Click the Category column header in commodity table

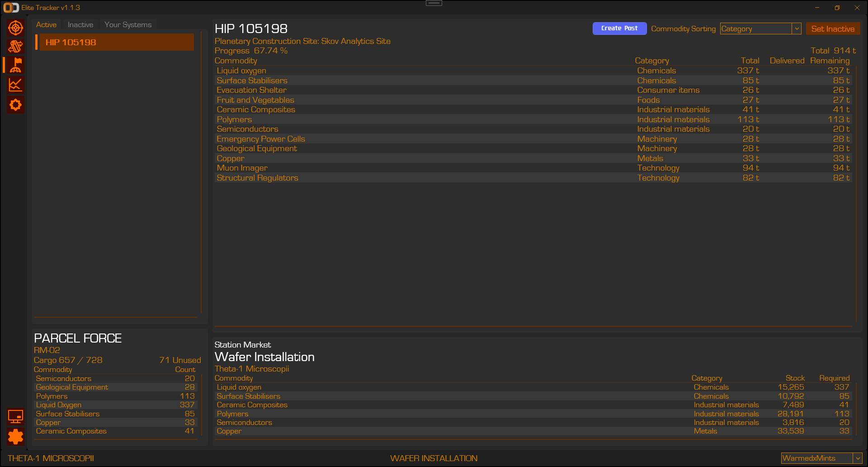[x=652, y=61]
